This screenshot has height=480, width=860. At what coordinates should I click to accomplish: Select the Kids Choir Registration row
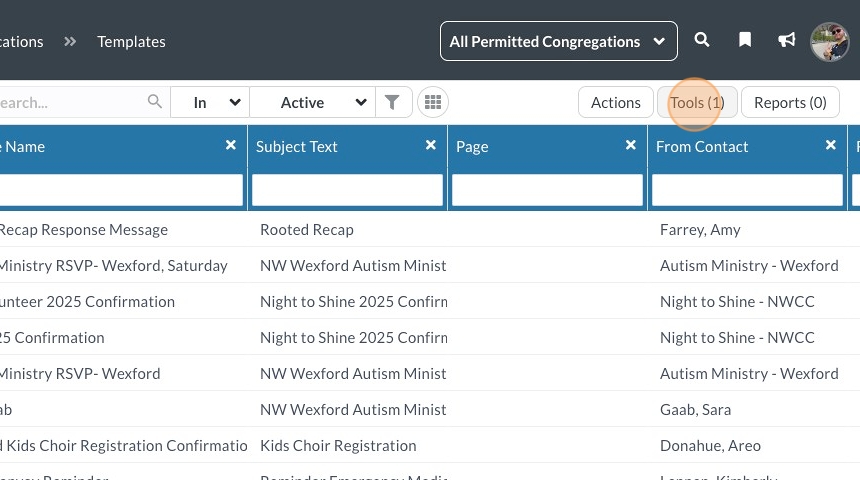pos(338,445)
